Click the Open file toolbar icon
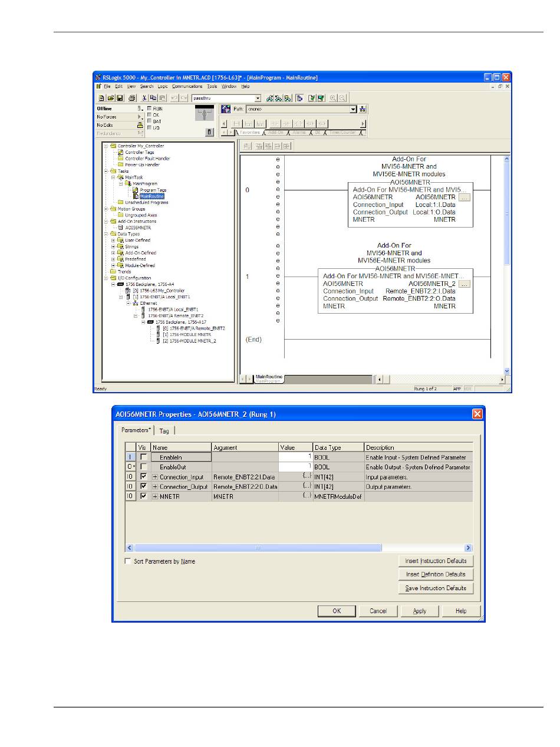The image size is (560, 747). tap(110, 98)
